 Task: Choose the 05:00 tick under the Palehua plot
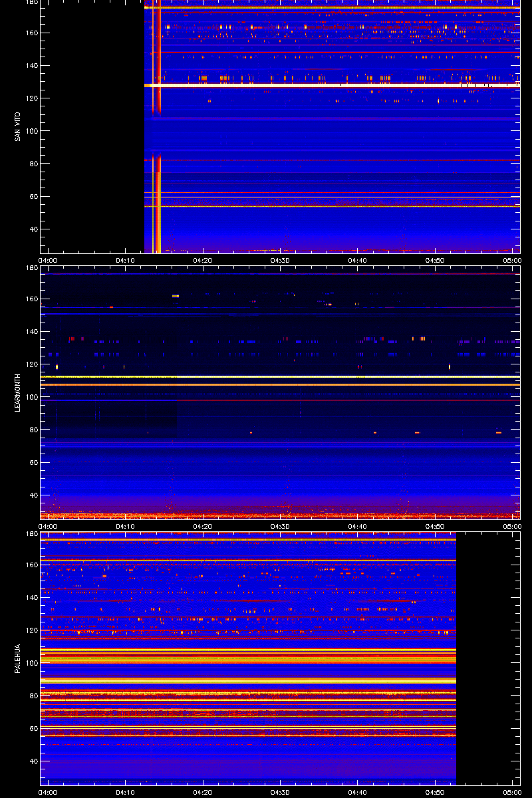512,793
